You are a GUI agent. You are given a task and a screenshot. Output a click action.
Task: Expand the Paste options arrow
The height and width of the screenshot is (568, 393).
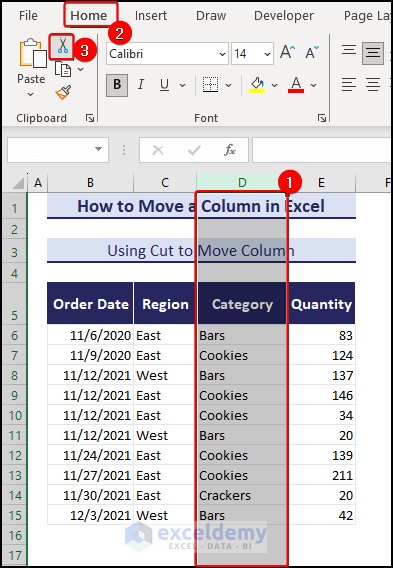[31, 95]
